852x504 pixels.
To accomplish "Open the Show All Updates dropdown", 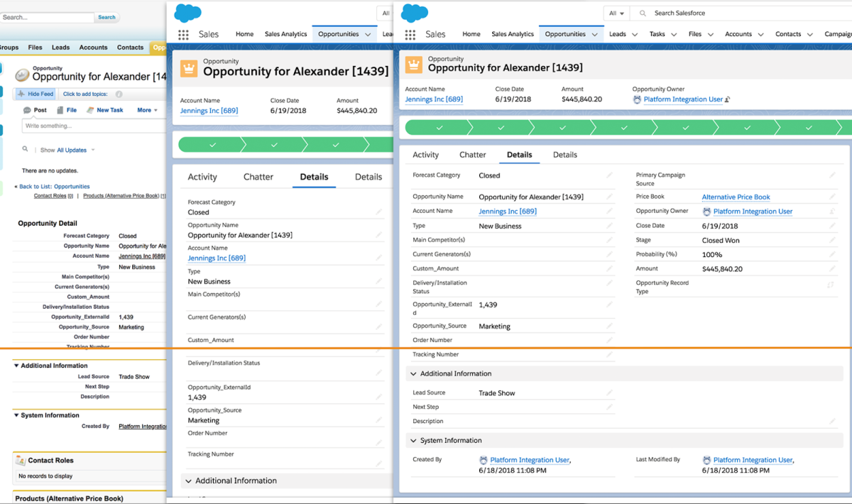I will (x=71, y=150).
